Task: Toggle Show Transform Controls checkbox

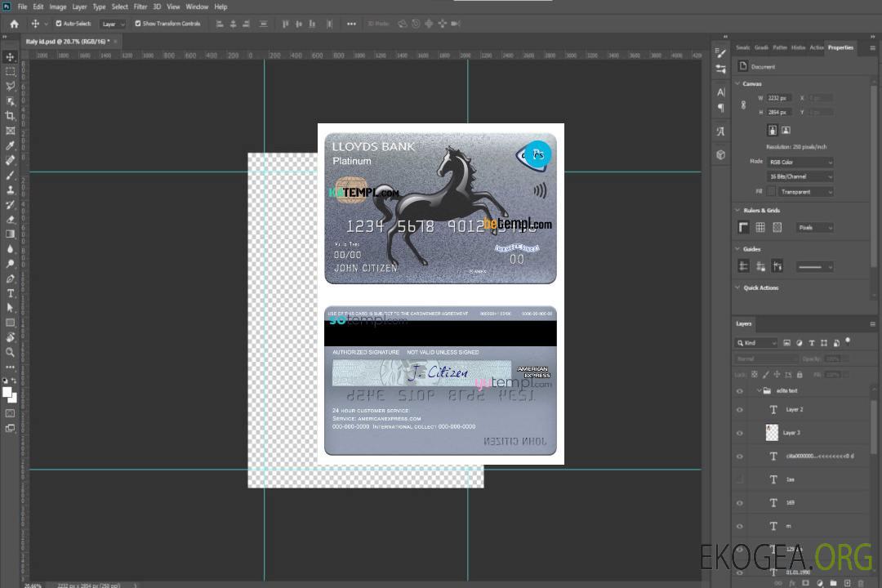Action: click(x=138, y=24)
